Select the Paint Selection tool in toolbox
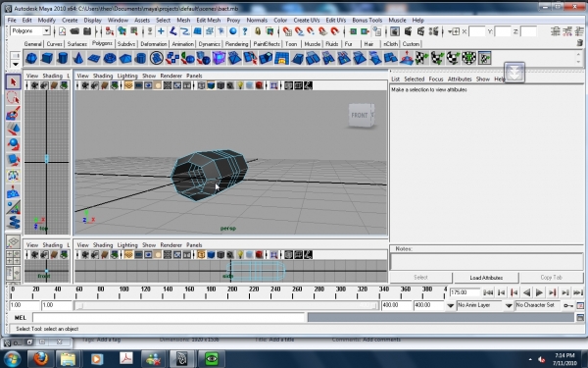588x368 pixels. 13,114
